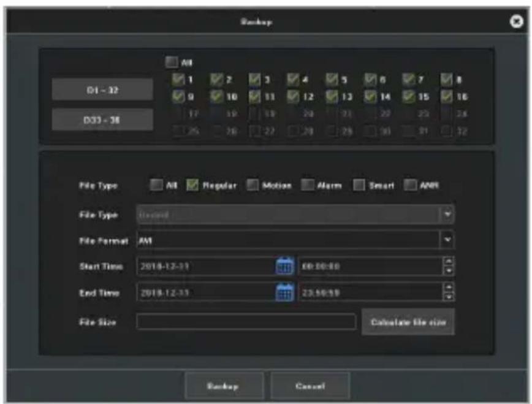Enable the ANR file type checkbox
This screenshot has height=404, width=532.
click(410, 185)
